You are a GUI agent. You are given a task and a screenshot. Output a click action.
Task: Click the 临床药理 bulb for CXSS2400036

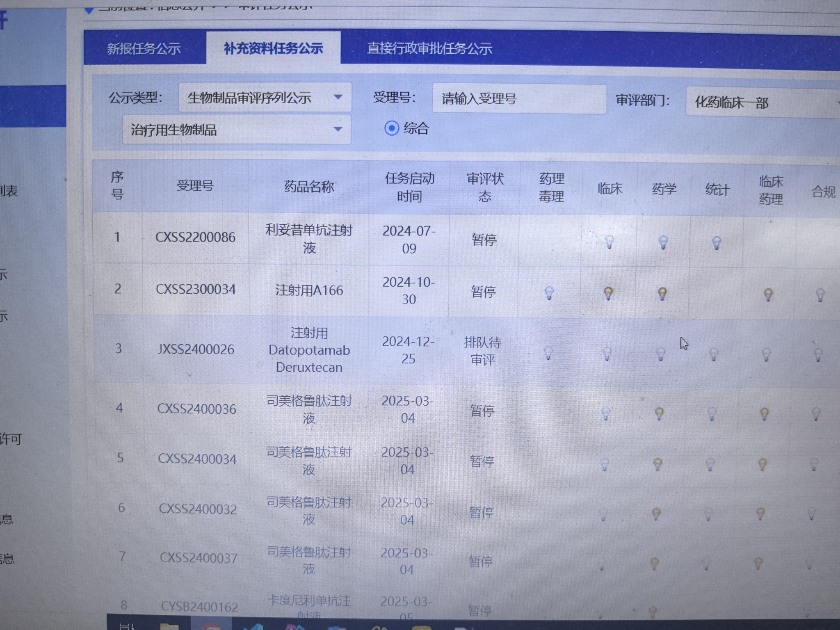coord(765,414)
